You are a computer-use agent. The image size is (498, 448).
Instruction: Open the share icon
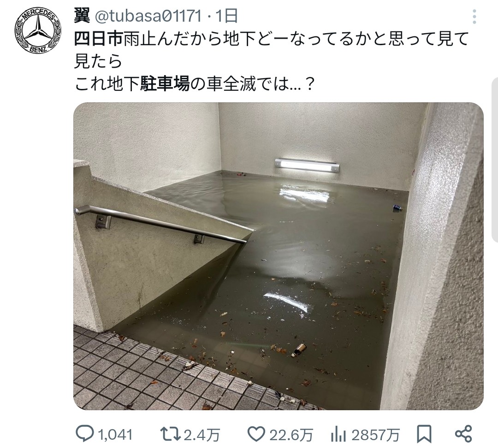coord(463,434)
